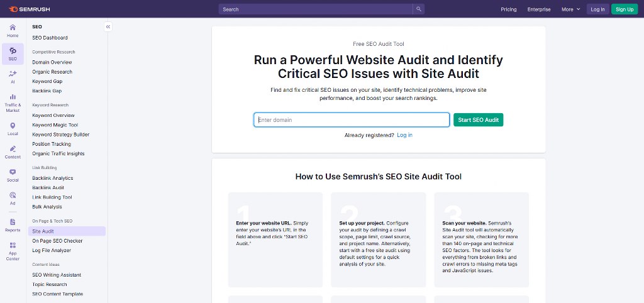This screenshot has width=644, height=303.
Task: Open SEO Dashboard
Action: point(50,38)
